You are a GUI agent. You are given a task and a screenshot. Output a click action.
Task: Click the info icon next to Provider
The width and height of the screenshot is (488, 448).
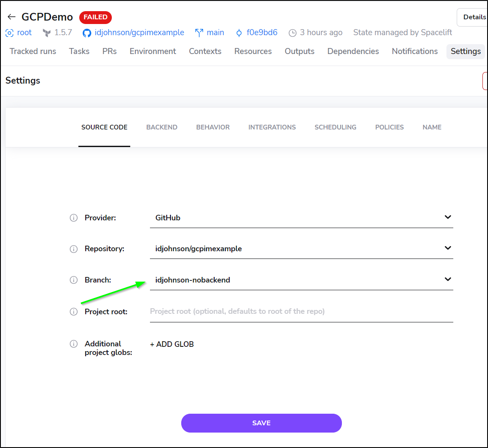pyautogui.click(x=74, y=218)
